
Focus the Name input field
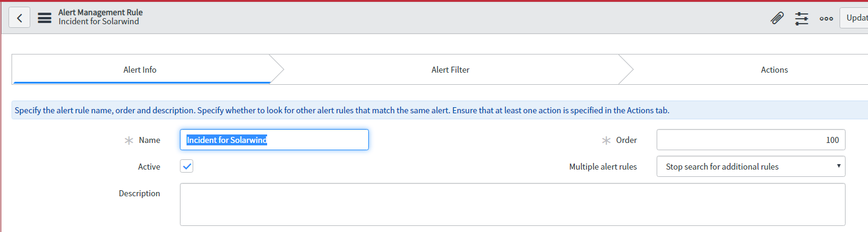(x=274, y=140)
